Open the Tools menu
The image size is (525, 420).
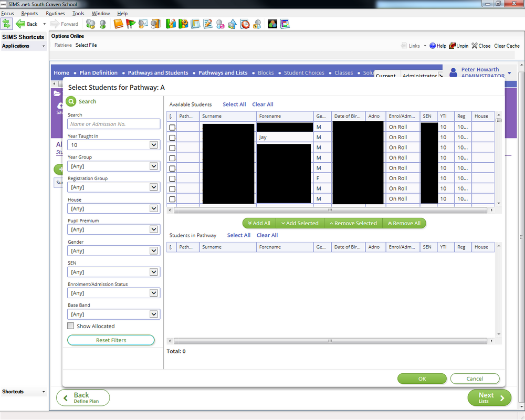(x=78, y=14)
